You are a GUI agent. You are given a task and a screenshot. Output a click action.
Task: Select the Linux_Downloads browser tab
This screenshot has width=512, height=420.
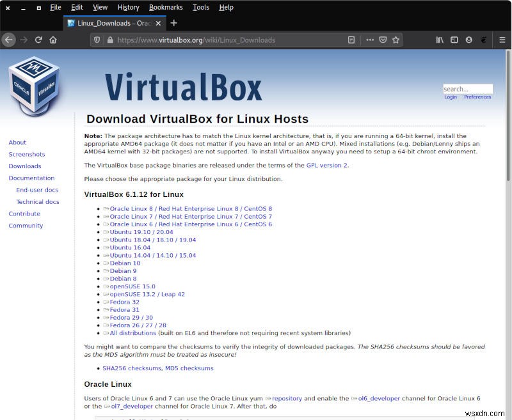click(112, 22)
